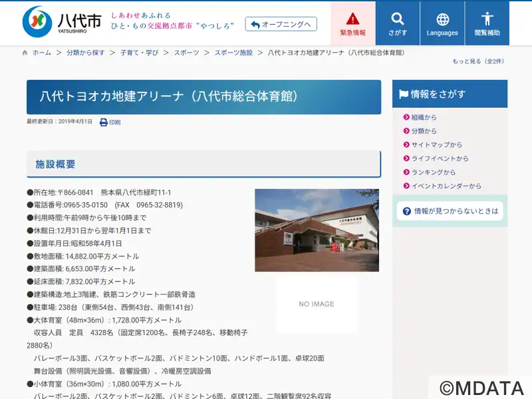The width and height of the screenshot is (532, 399).
Task: Open イベントカレンダーから in the sidebar
Action: point(442,186)
